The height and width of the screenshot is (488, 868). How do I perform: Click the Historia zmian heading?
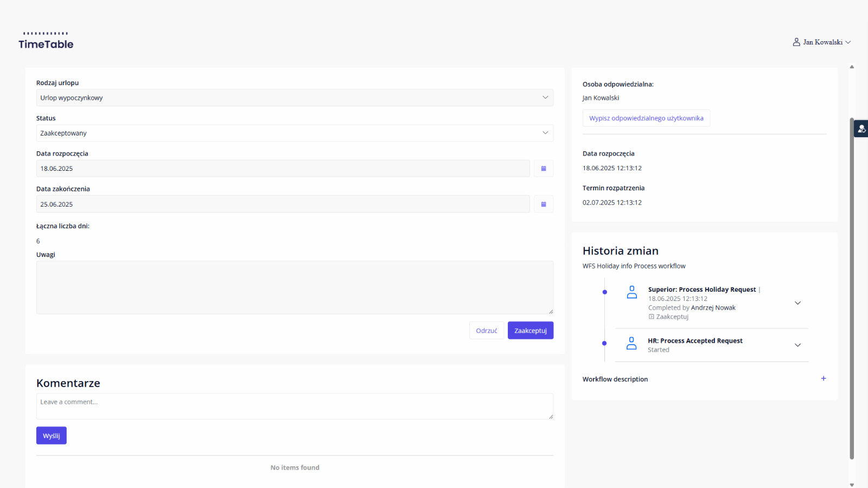coord(621,251)
